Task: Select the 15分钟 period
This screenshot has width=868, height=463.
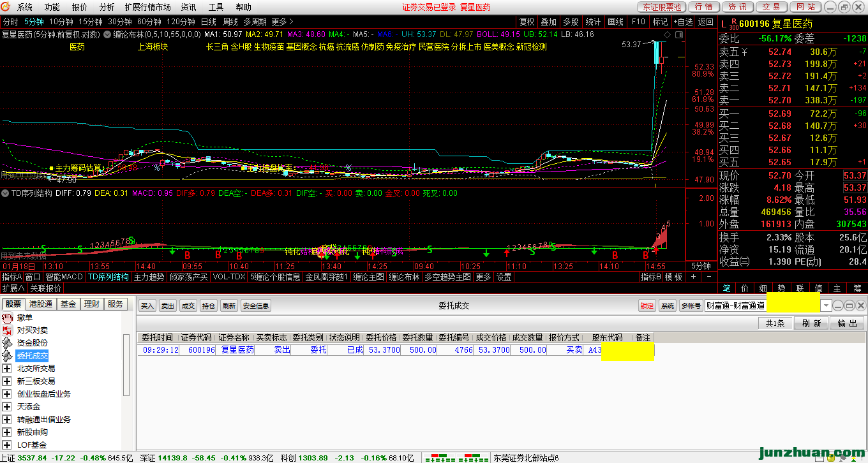Action: (x=91, y=22)
